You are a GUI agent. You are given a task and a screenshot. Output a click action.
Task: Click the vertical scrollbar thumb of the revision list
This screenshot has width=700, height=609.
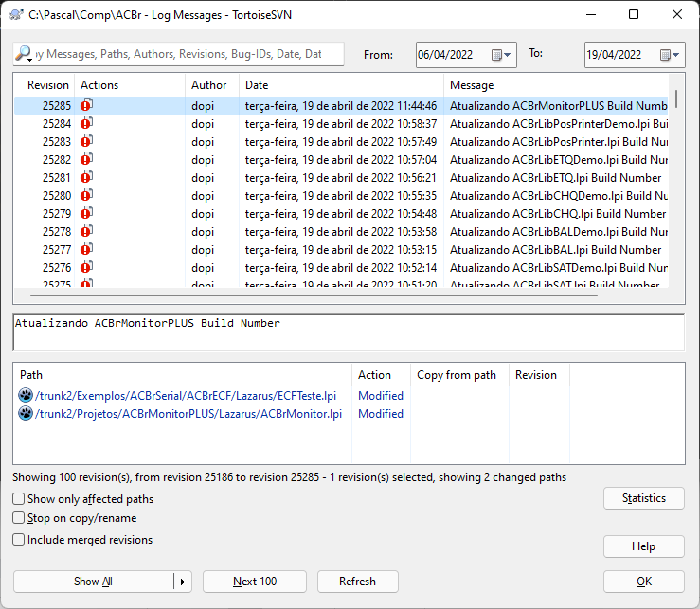[x=676, y=99]
